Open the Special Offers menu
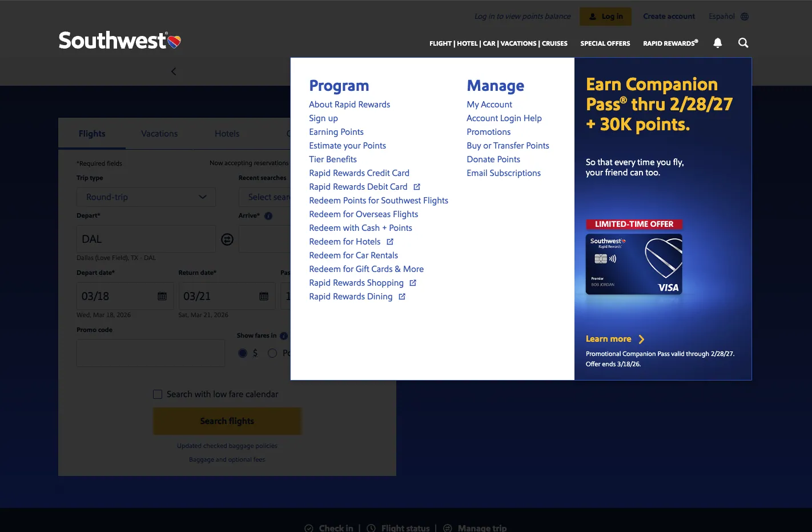812x532 pixels. pos(605,43)
